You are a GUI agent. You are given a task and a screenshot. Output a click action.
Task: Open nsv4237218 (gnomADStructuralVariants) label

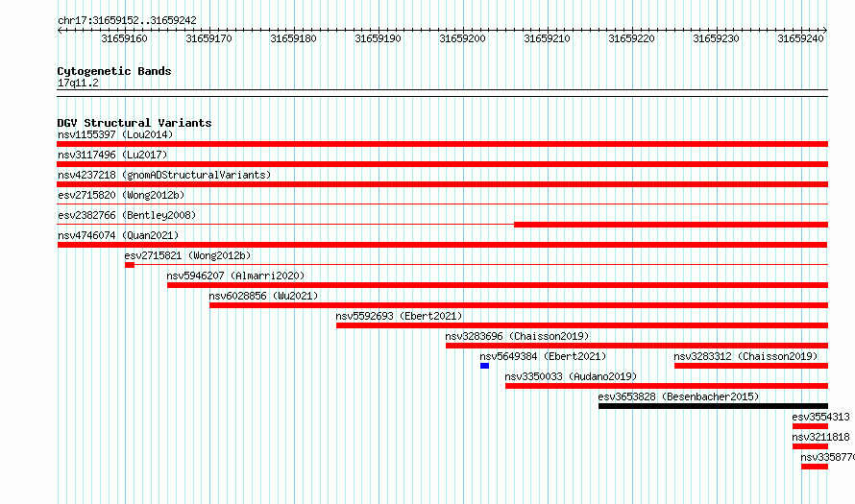(x=164, y=175)
